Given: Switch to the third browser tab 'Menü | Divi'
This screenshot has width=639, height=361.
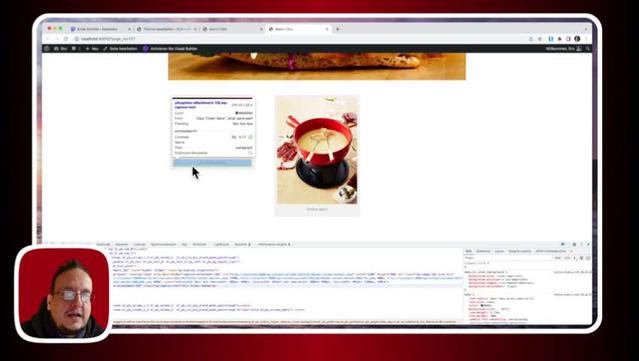Looking at the screenshot, I should [x=232, y=29].
